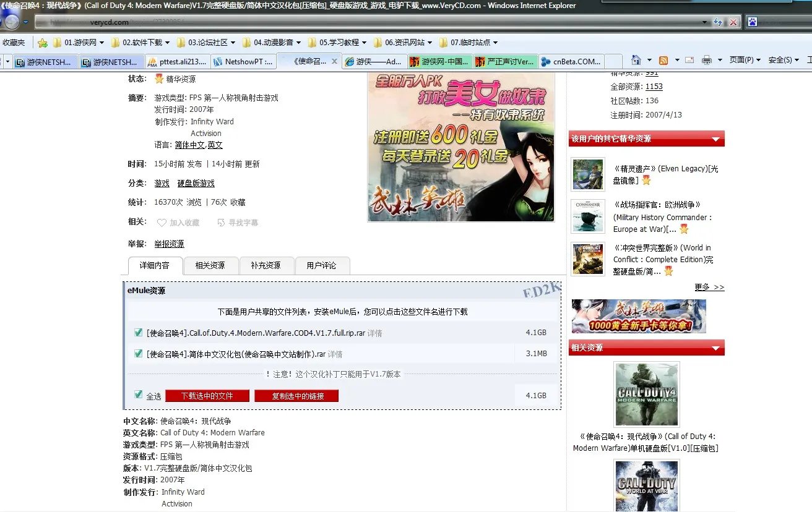Viewport: 812px width, 512px height.
Task: Open the 举报资源 report link
Action: (168, 243)
